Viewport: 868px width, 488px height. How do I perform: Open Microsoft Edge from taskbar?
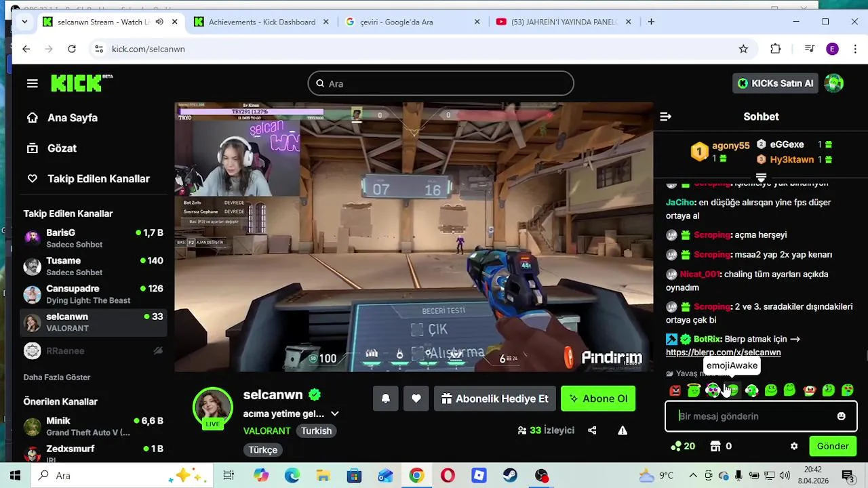point(292,476)
